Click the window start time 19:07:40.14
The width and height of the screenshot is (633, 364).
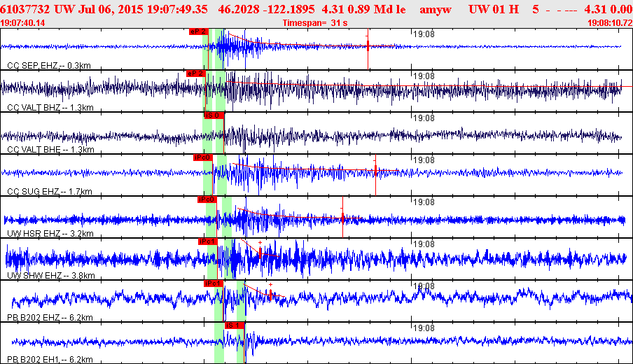coord(22,23)
